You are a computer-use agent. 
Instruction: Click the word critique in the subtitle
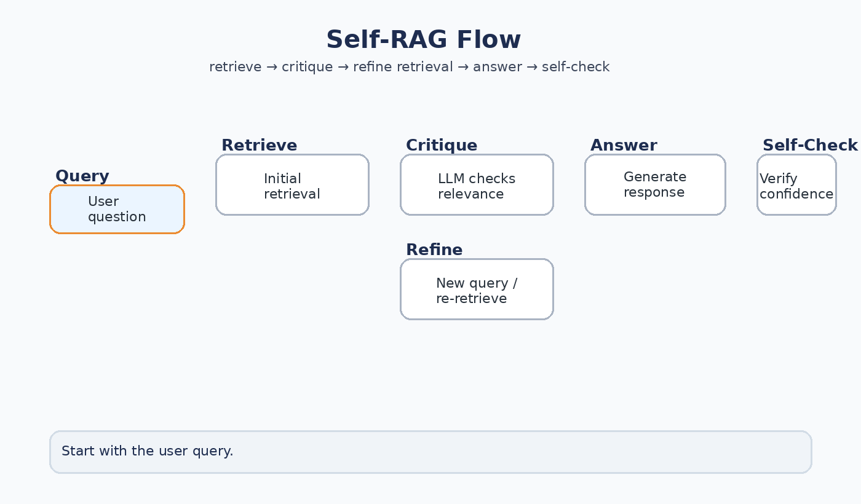[307, 66]
